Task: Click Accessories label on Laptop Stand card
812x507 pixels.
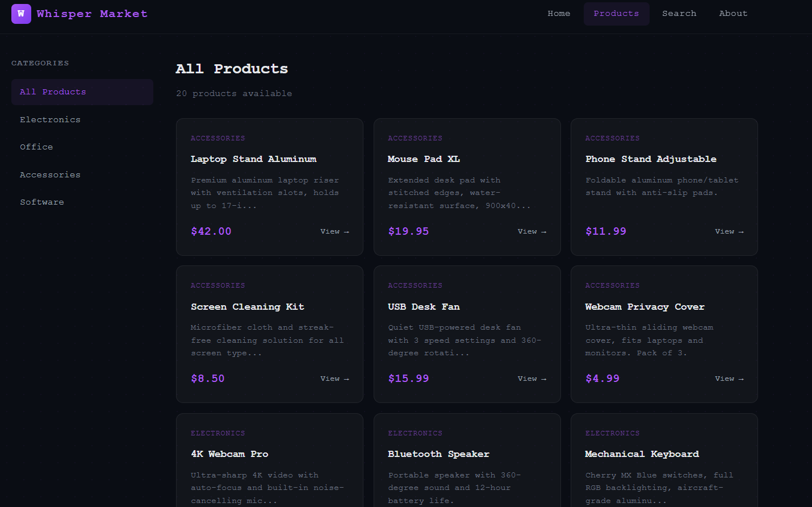Action: click(x=218, y=138)
